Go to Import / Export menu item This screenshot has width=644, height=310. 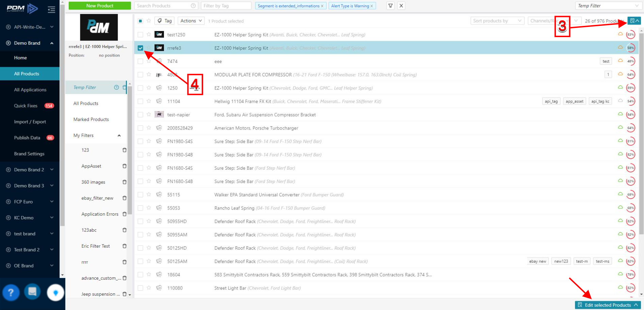(30, 122)
